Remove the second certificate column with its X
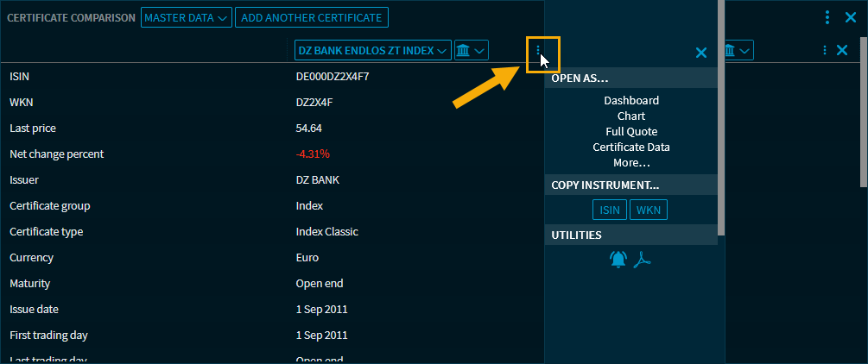Image resolution: width=868 pixels, height=364 pixels. point(843,51)
